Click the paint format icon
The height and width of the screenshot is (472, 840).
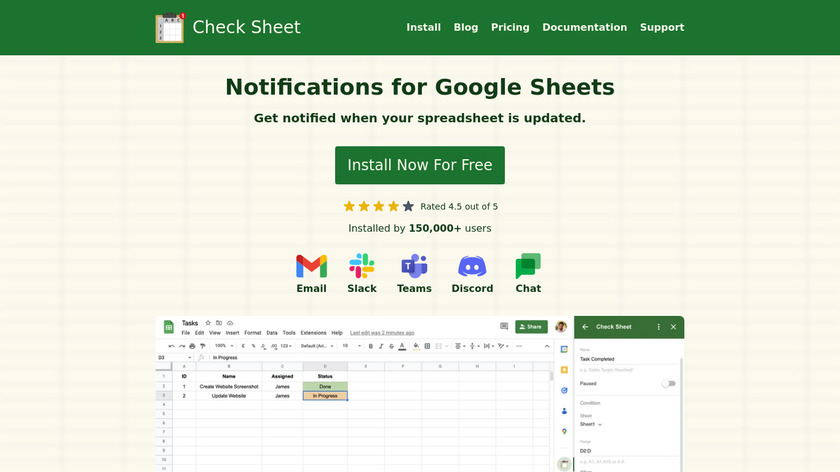pyautogui.click(x=202, y=346)
